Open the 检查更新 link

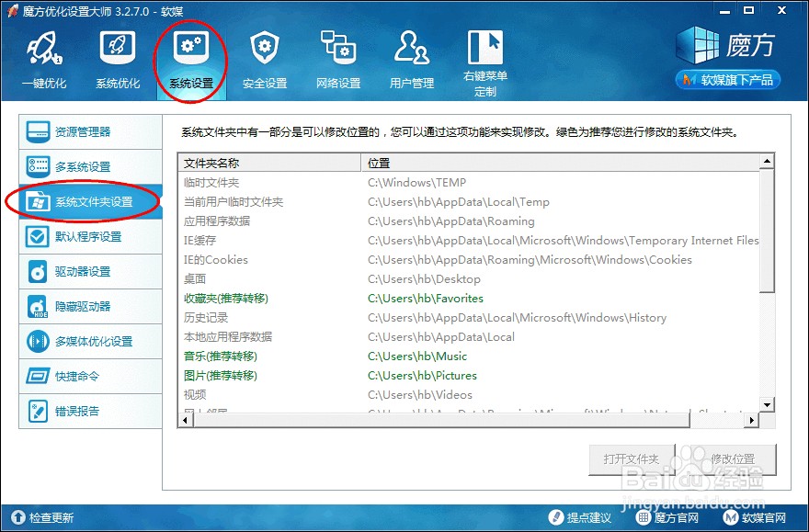point(51,517)
